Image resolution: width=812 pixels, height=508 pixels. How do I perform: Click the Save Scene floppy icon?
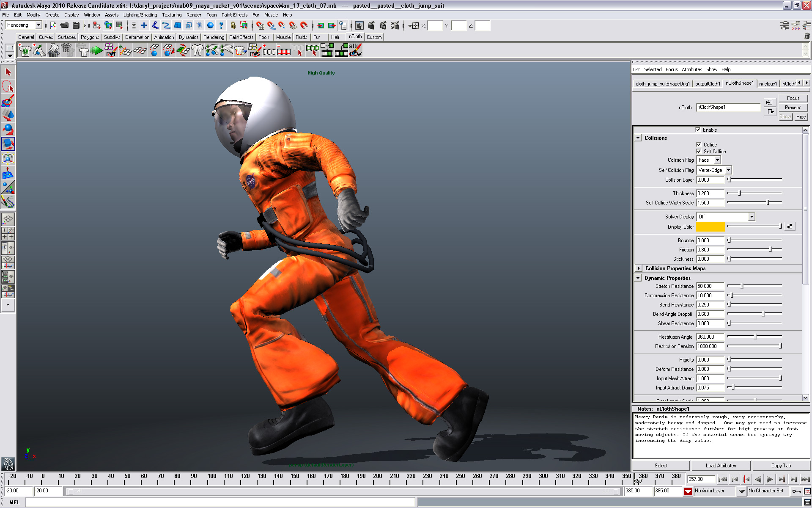click(x=76, y=26)
